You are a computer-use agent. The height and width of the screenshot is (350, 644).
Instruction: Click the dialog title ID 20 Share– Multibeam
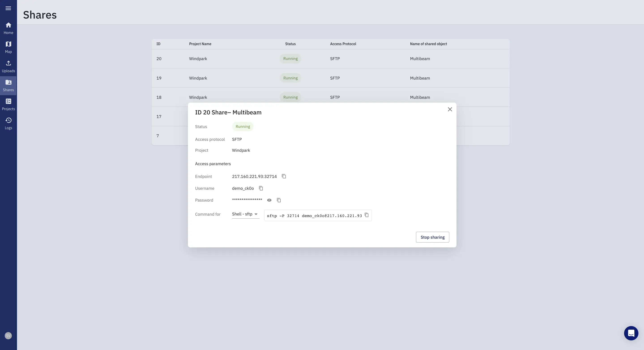click(228, 112)
